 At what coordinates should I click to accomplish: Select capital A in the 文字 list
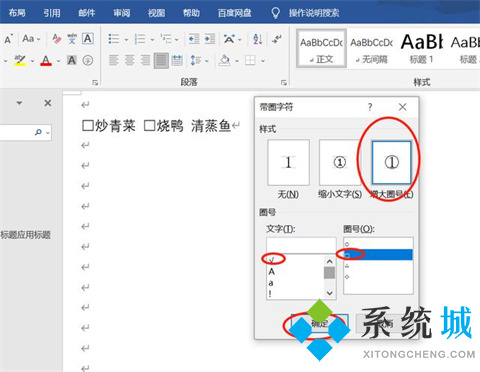[x=272, y=271]
